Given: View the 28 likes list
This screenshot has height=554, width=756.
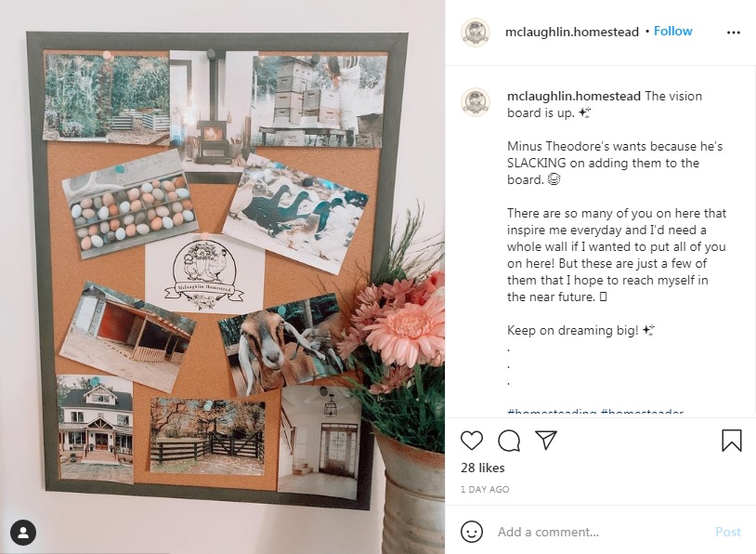Looking at the screenshot, I should (x=483, y=468).
